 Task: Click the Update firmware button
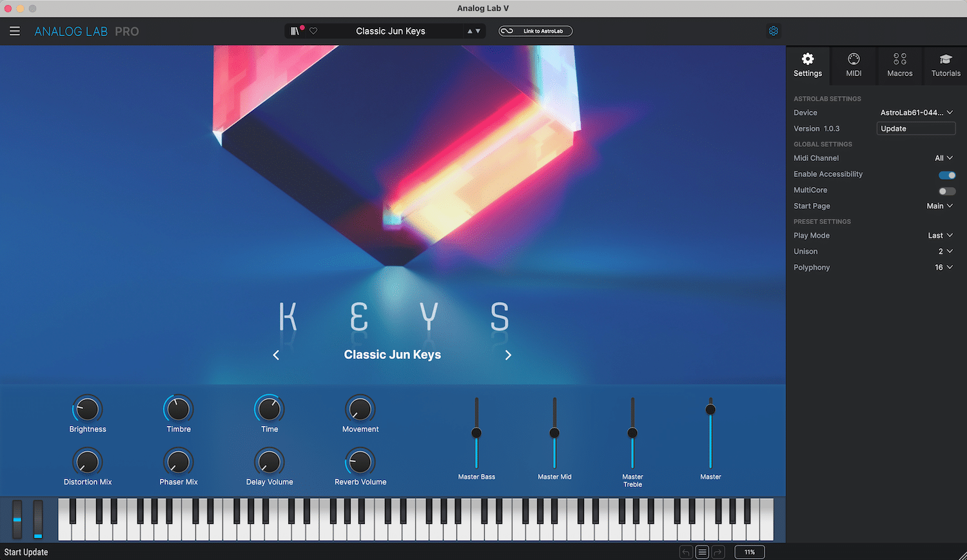[x=916, y=129]
